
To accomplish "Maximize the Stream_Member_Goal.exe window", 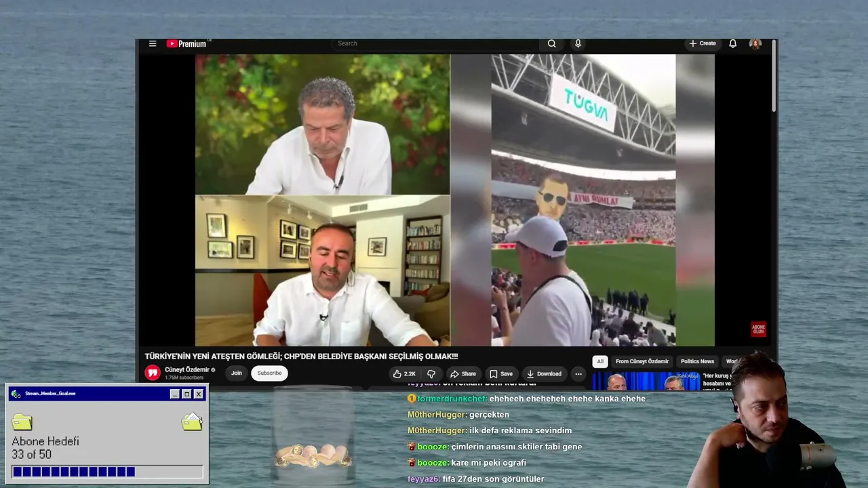I will pyautogui.click(x=186, y=394).
